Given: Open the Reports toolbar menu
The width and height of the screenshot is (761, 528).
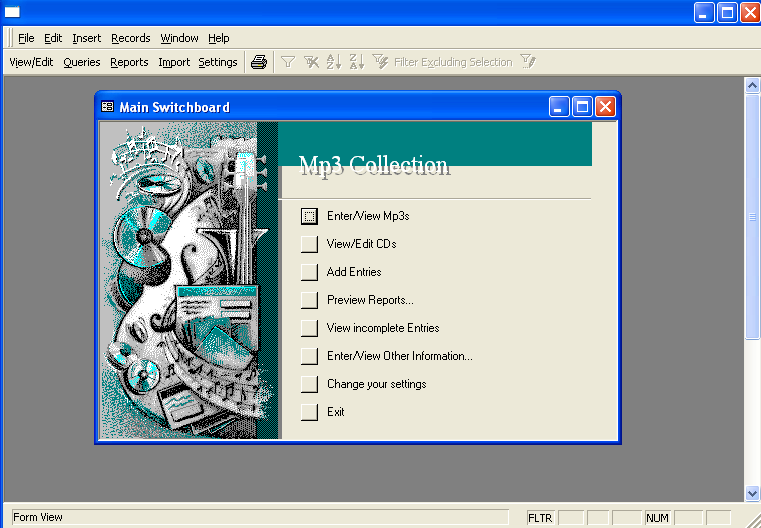Looking at the screenshot, I should [129, 62].
